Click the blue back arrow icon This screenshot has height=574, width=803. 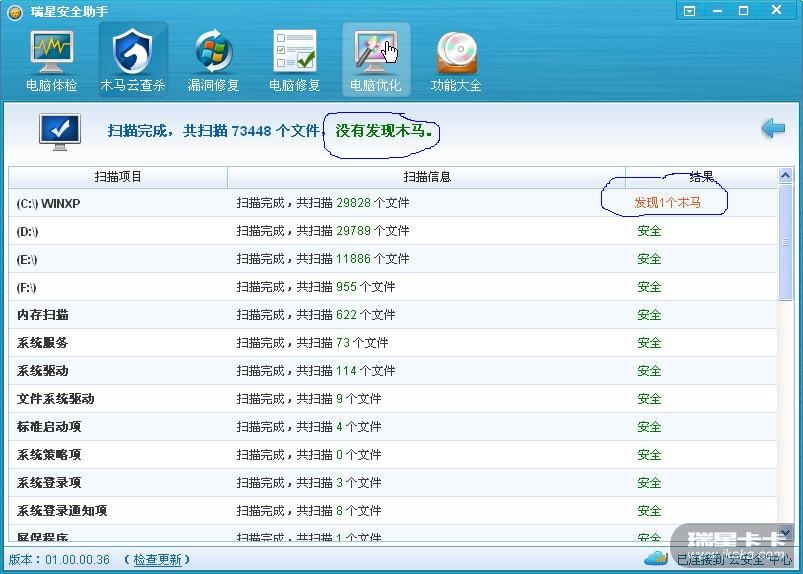[772, 129]
